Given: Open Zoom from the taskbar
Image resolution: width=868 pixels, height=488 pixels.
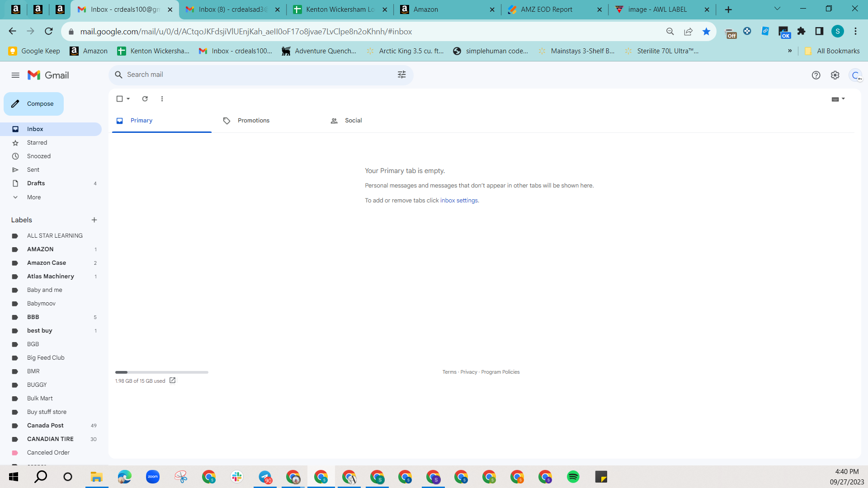Looking at the screenshot, I should 153,477.
